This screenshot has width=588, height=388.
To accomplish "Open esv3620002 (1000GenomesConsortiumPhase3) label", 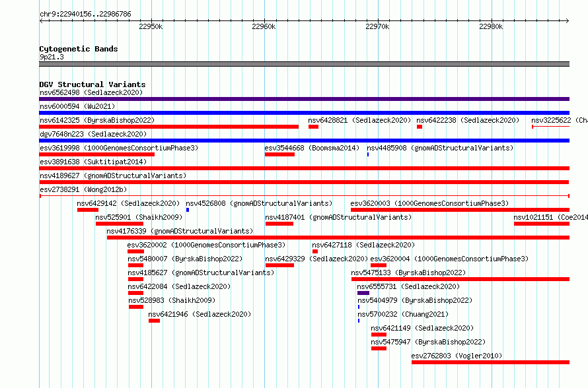I will [206, 245].
